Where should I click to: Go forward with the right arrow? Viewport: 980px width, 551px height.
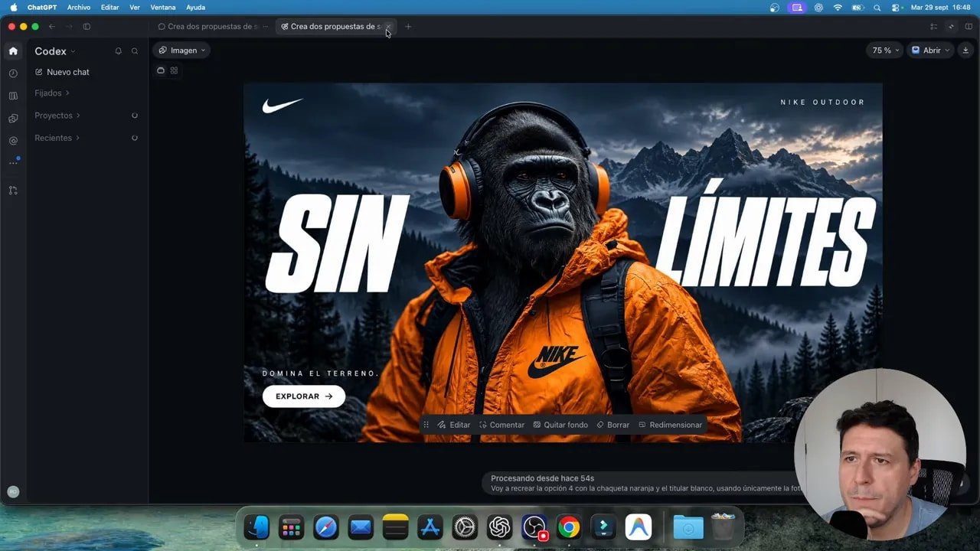pyautogui.click(x=69, y=26)
